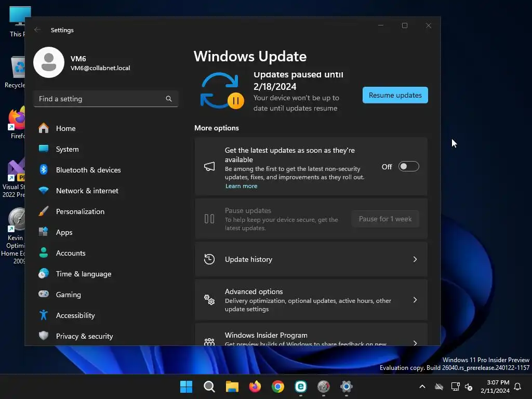
Task: Click the Bluetooth icon in sidebar
Action: click(44, 170)
